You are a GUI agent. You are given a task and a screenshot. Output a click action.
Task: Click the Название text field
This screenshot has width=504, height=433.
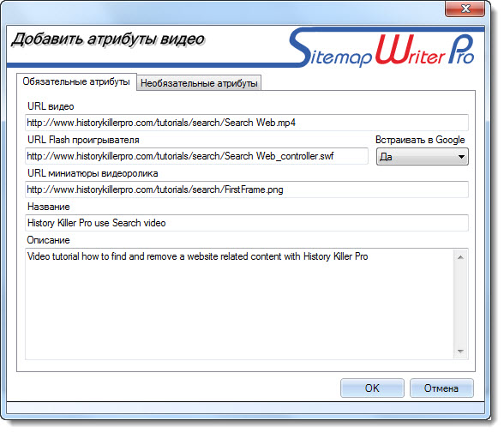point(247,223)
